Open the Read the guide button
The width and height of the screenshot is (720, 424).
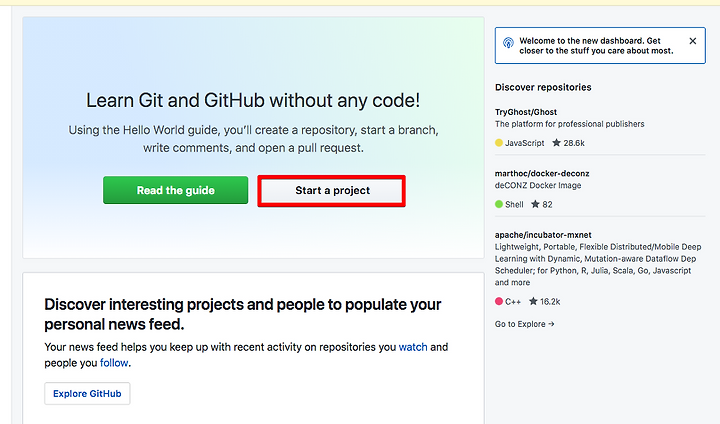[175, 190]
